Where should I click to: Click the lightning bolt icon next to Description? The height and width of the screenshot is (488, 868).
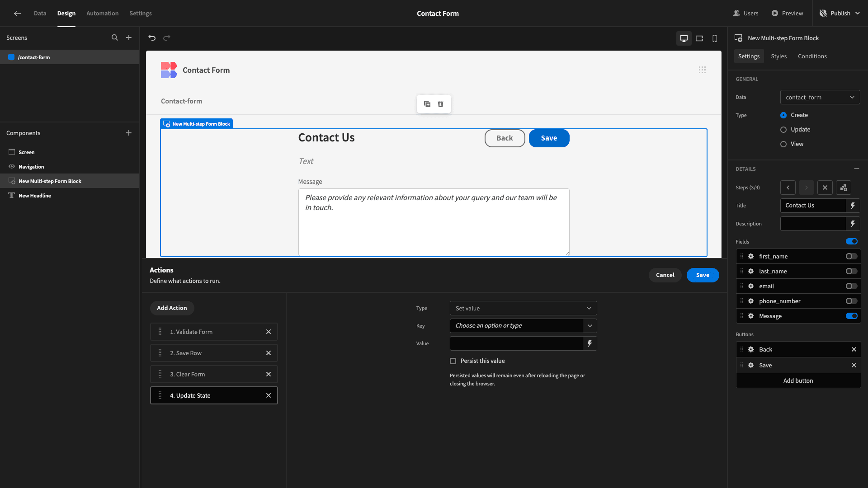tap(854, 224)
